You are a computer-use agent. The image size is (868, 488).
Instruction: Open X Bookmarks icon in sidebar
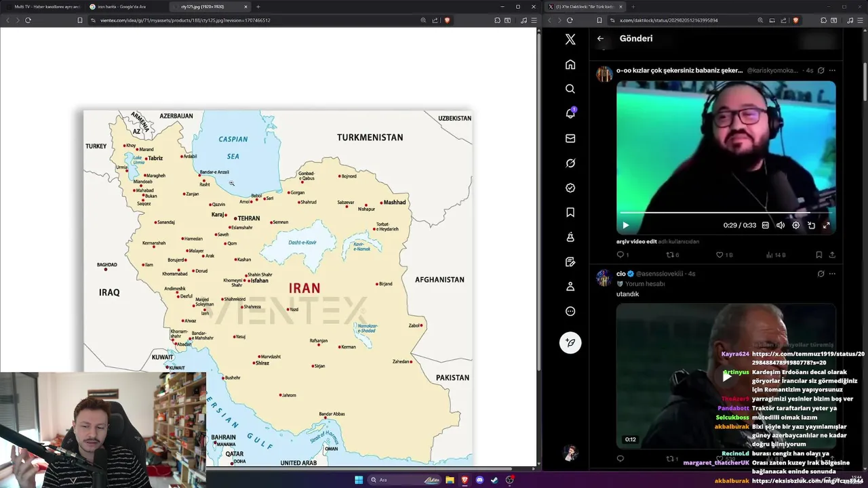point(570,212)
